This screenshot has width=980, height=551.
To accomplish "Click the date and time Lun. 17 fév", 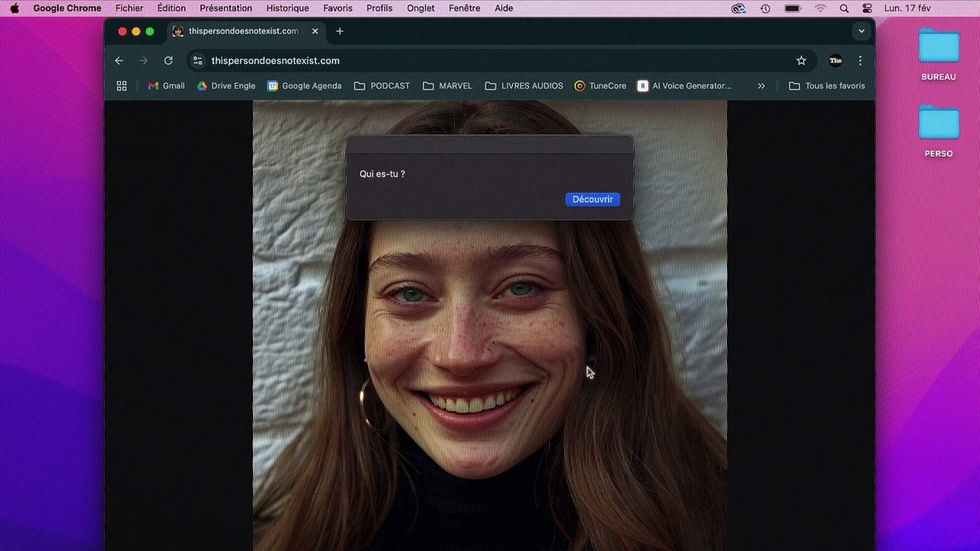I will click(908, 8).
